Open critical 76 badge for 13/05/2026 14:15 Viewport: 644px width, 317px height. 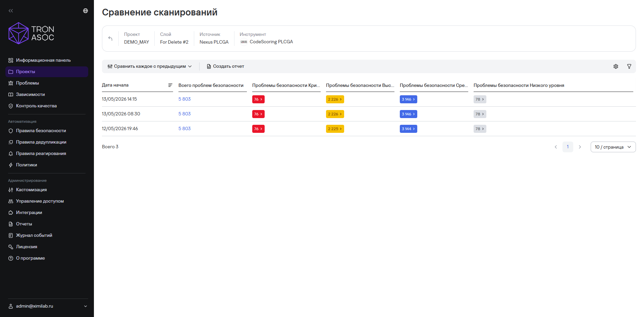[258, 99]
